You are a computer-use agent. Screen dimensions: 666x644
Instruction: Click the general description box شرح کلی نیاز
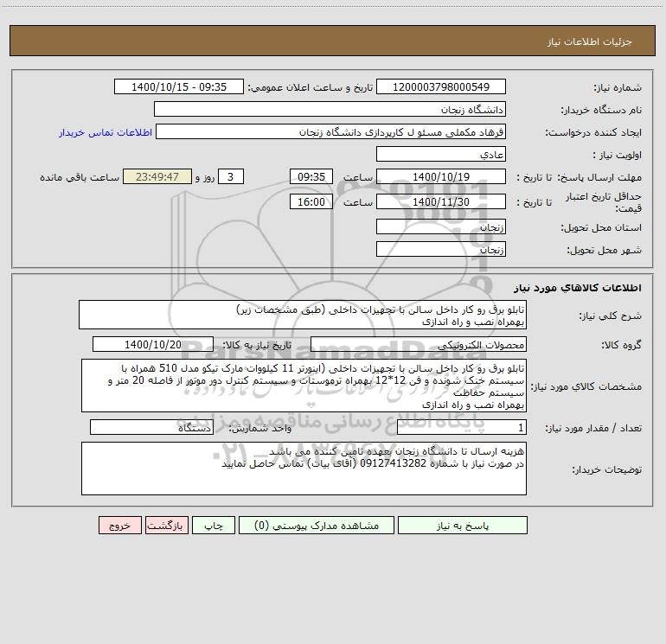(x=303, y=315)
